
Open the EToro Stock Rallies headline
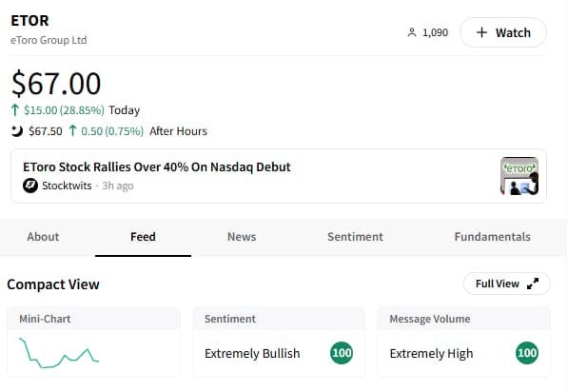coord(157,167)
